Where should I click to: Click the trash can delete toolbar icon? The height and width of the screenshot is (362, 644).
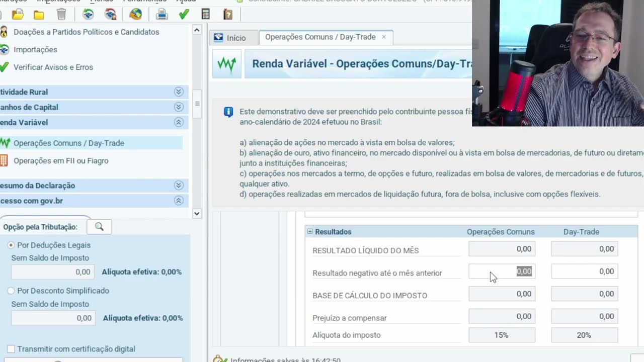(61, 14)
